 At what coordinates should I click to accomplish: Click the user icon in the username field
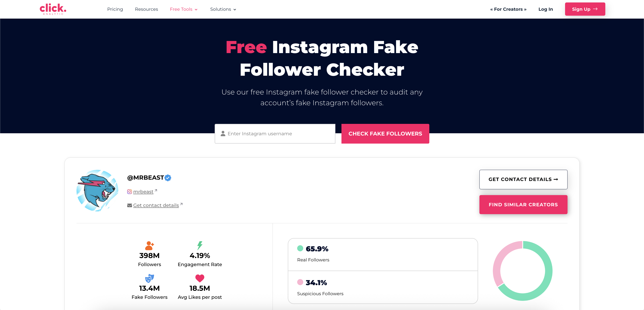tap(223, 134)
